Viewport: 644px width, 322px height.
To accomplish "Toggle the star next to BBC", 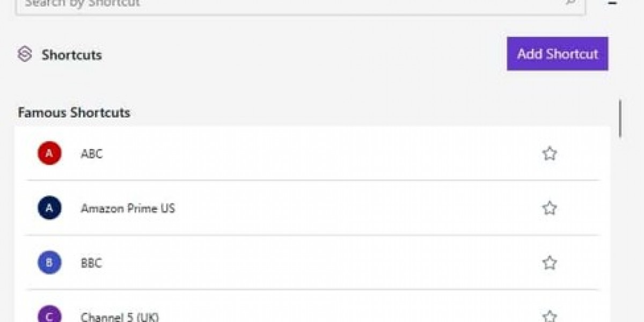I will 550,263.
